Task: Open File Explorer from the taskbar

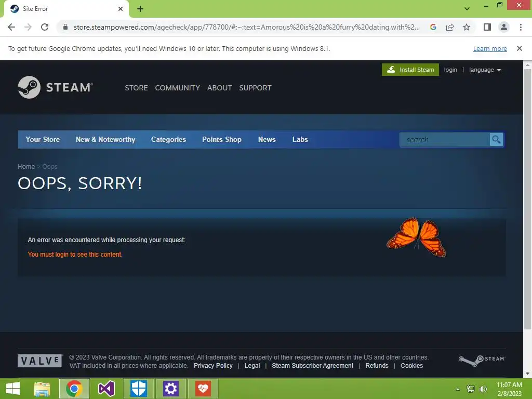Action: [x=42, y=389]
